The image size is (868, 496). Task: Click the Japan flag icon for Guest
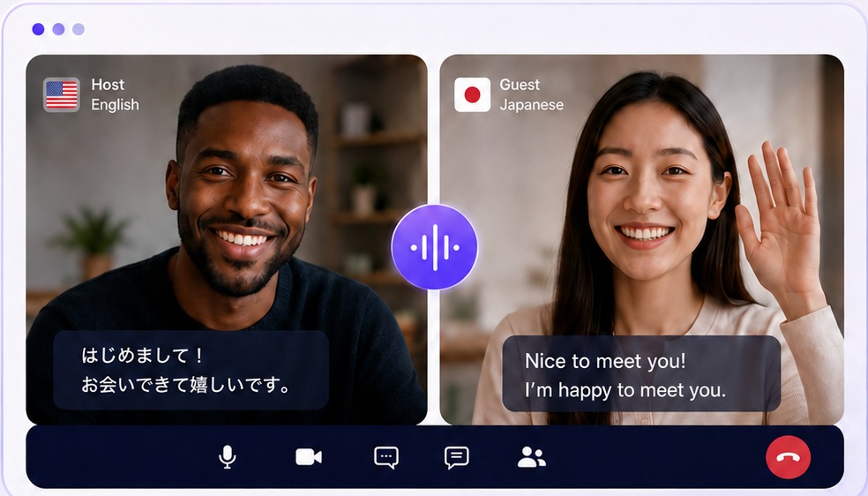click(472, 94)
